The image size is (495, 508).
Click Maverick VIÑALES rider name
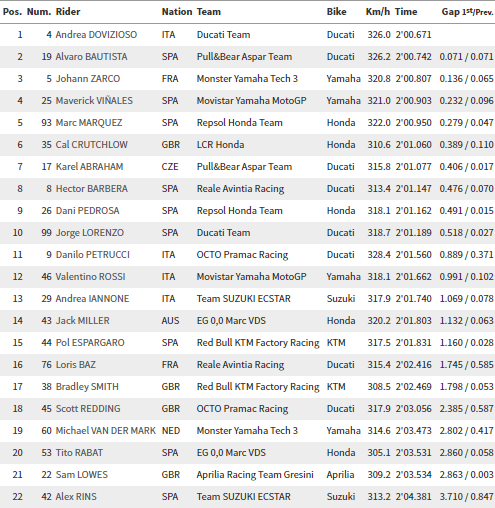(94, 101)
